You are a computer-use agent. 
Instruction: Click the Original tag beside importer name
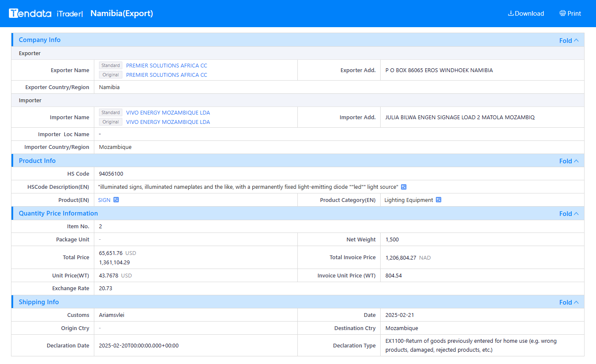tap(110, 122)
